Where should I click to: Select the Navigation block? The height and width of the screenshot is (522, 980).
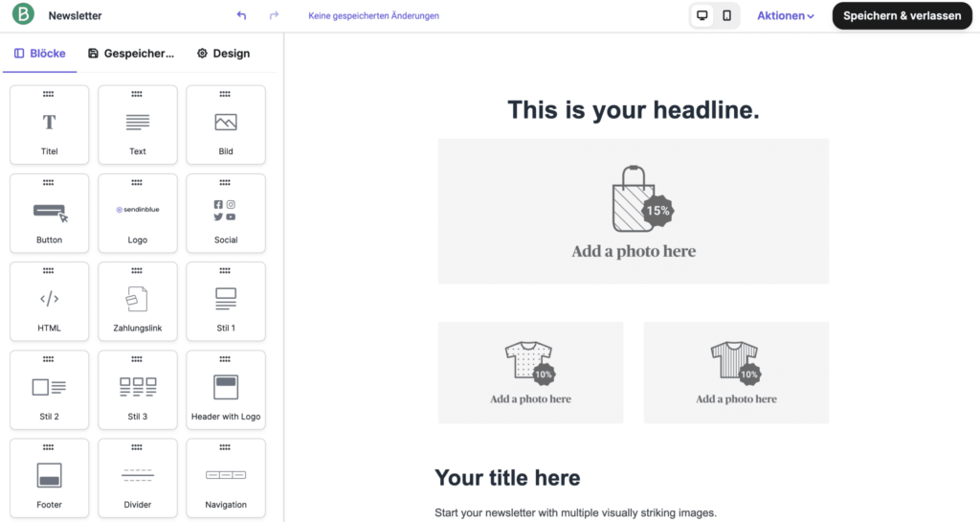point(226,477)
